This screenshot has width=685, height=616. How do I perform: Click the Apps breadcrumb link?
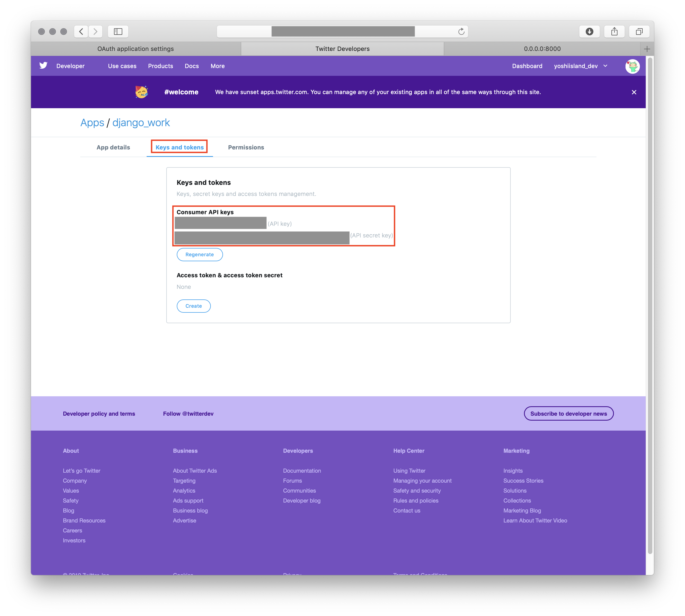92,123
